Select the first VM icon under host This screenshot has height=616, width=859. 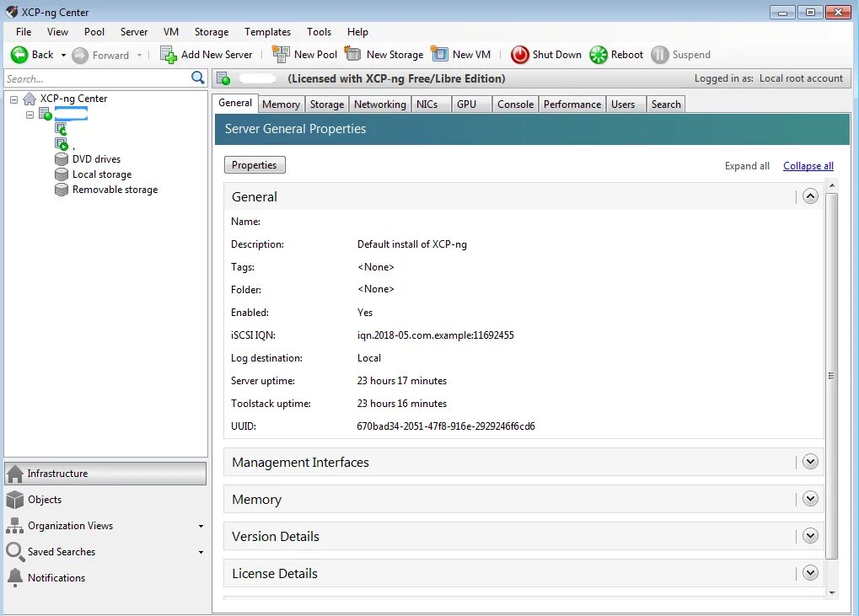[61, 129]
